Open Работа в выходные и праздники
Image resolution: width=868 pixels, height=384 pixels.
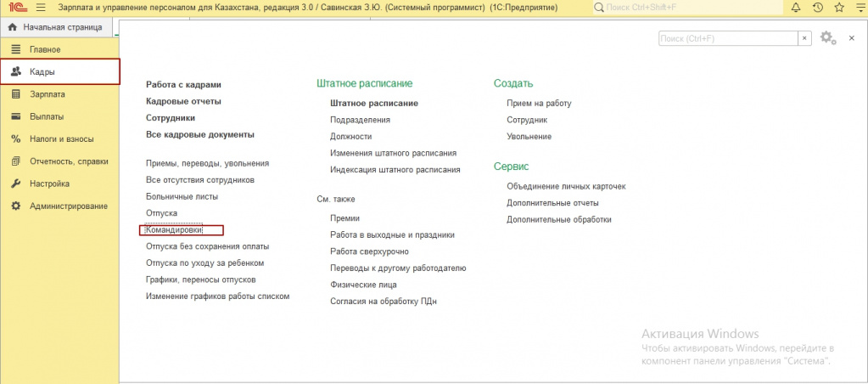coord(392,235)
